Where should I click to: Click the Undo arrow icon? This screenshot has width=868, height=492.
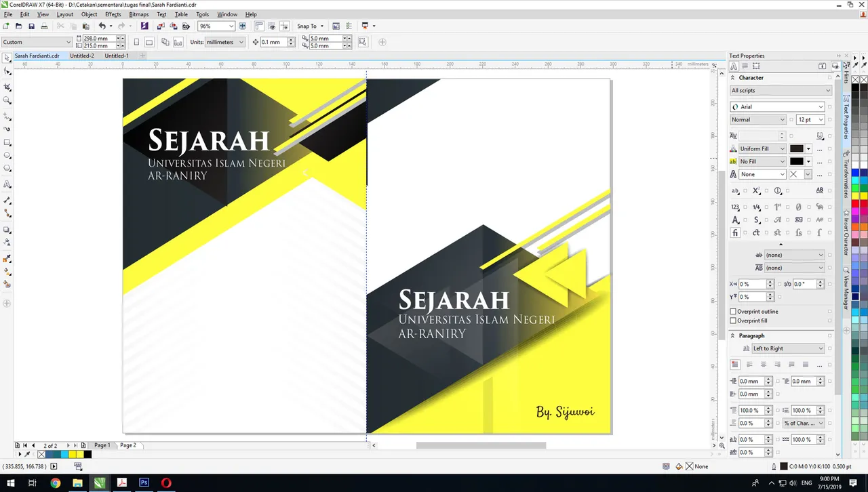[102, 26]
